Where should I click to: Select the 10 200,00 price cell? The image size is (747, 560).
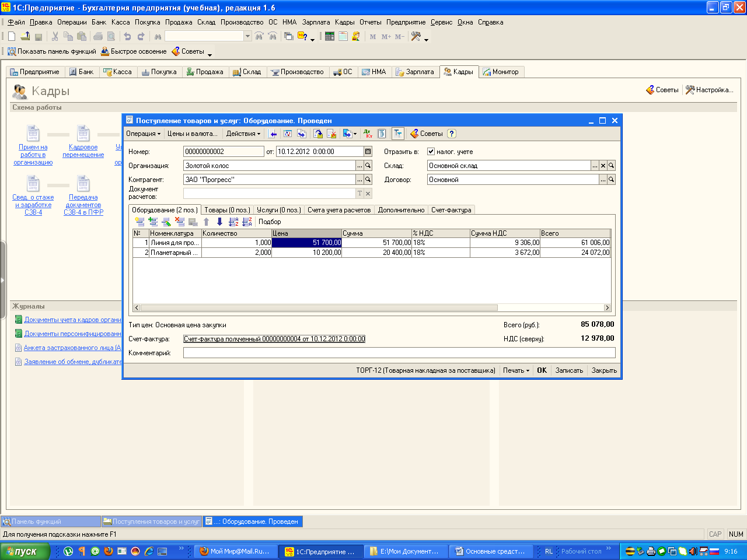(307, 253)
